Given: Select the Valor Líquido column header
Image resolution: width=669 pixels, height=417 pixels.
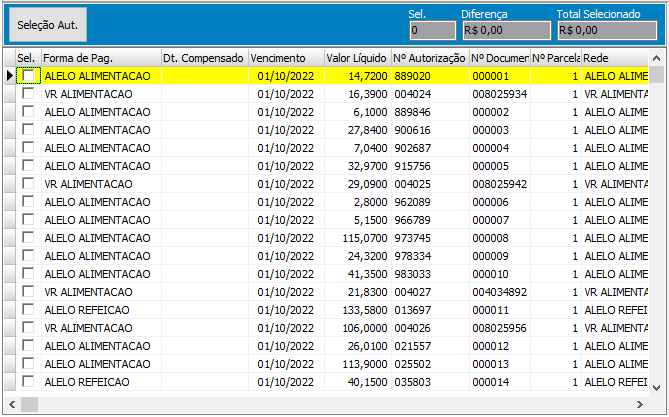Looking at the screenshot, I should pos(356,58).
